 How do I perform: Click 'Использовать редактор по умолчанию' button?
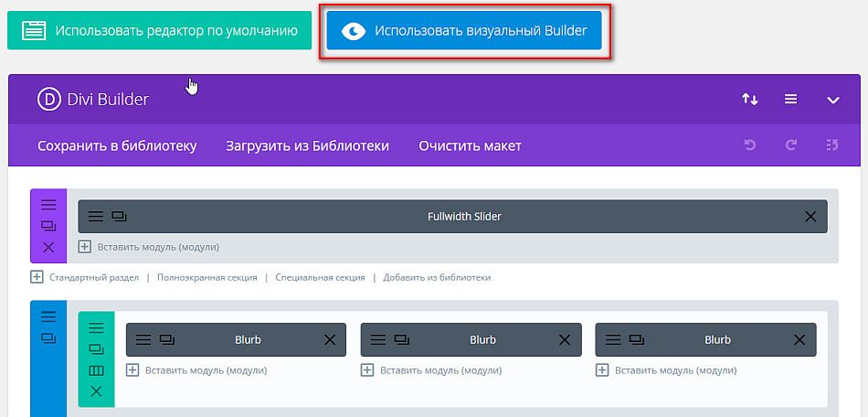[159, 30]
